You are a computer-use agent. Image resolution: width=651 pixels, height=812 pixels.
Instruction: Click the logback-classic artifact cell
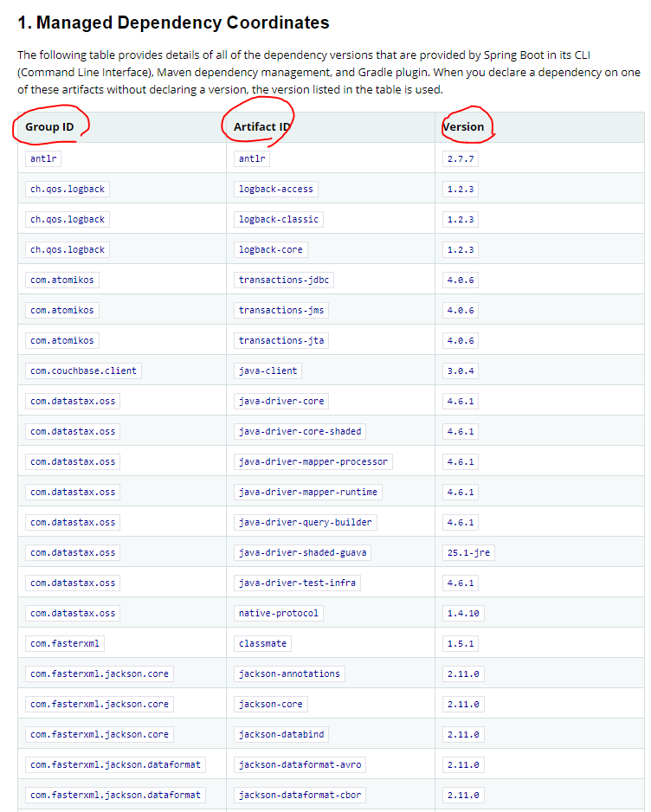279,219
